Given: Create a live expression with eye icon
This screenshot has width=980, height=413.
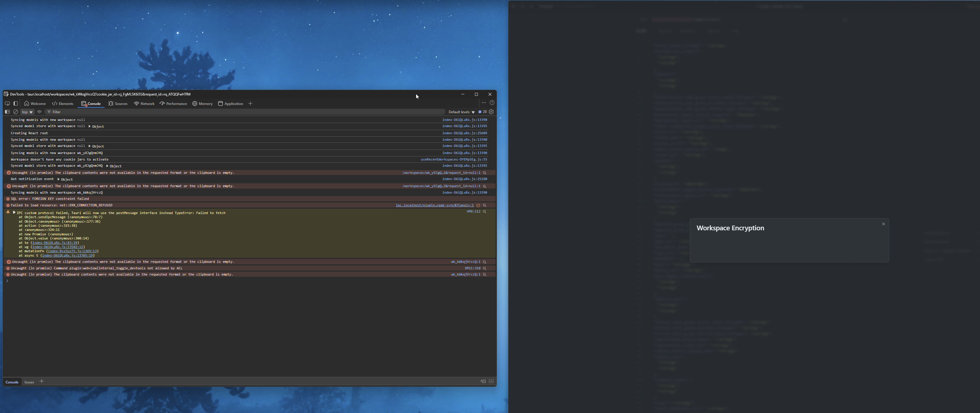Looking at the screenshot, I should (x=39, y=112).
